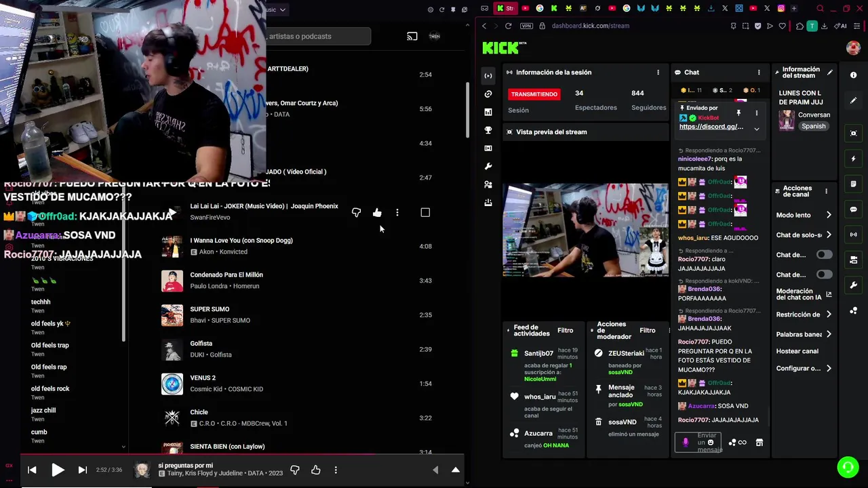This screenshot has width=868, height=488.
Task: Open the browser extensions puzzle icon
Action: click(x=800, y=26)
